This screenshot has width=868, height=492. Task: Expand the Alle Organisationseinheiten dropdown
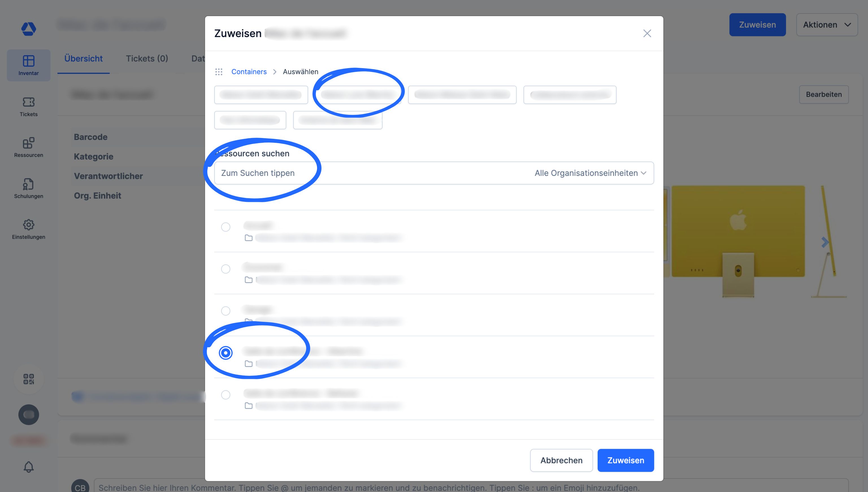pyautogui.click(x=591, y=173)
